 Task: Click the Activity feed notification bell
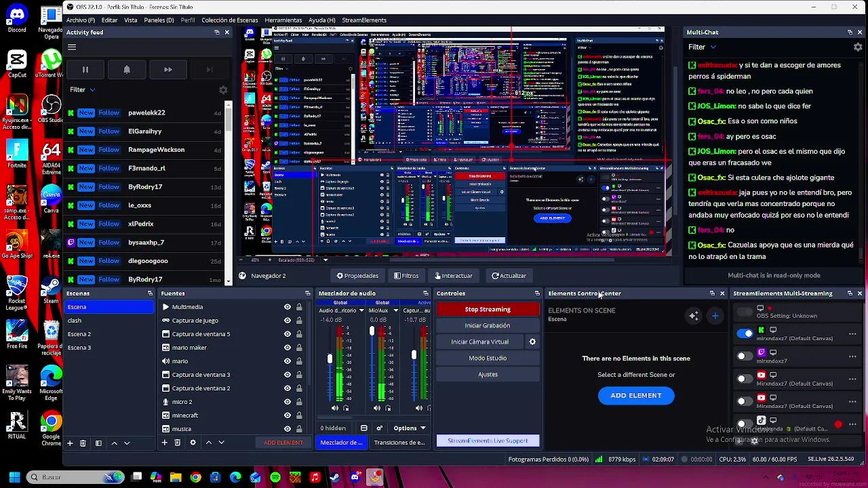tap(127, 69)
